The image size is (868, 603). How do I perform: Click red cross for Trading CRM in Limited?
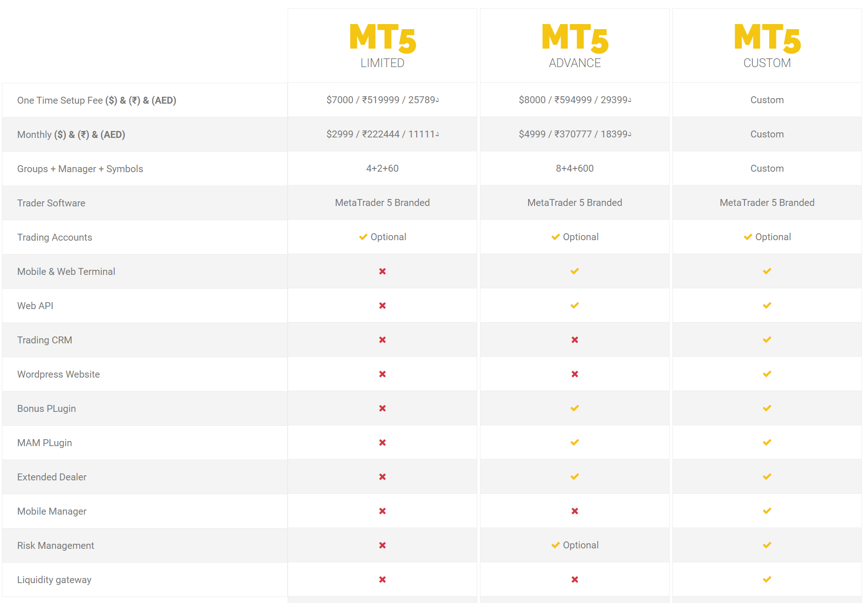(382, 340)
